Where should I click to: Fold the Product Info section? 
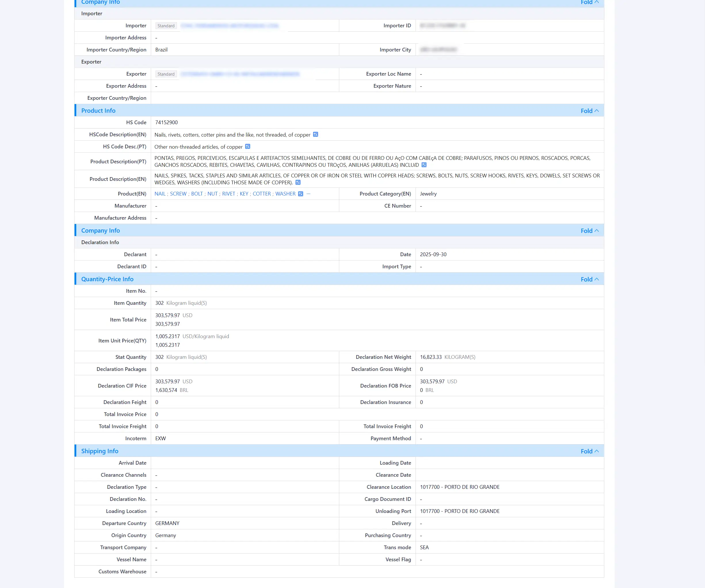pos(590,111)
